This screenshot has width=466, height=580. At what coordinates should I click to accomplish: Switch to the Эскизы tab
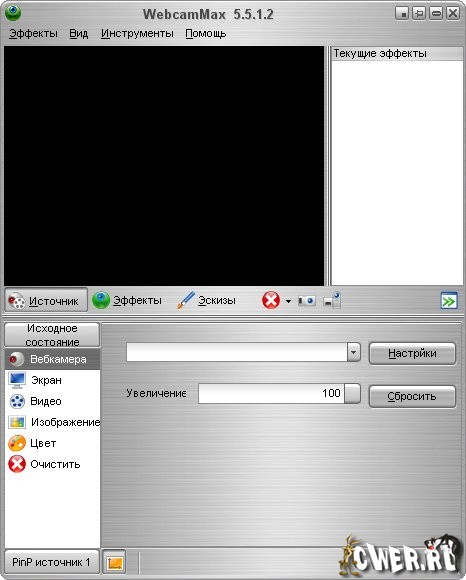tap(206, 300)
